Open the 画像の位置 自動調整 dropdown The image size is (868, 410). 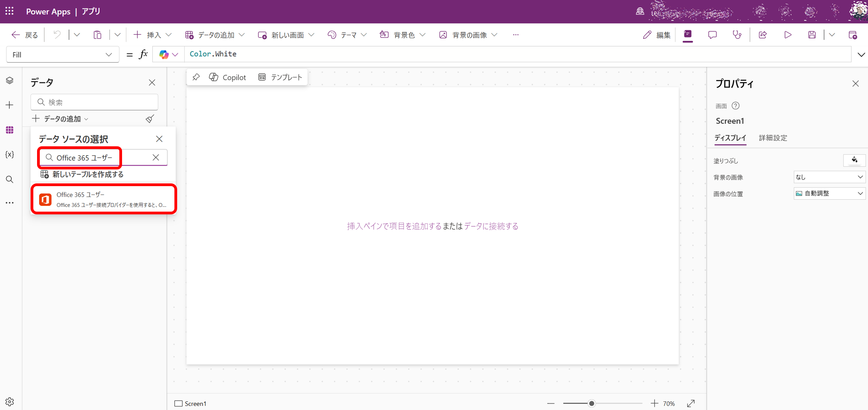pos(829,194)
